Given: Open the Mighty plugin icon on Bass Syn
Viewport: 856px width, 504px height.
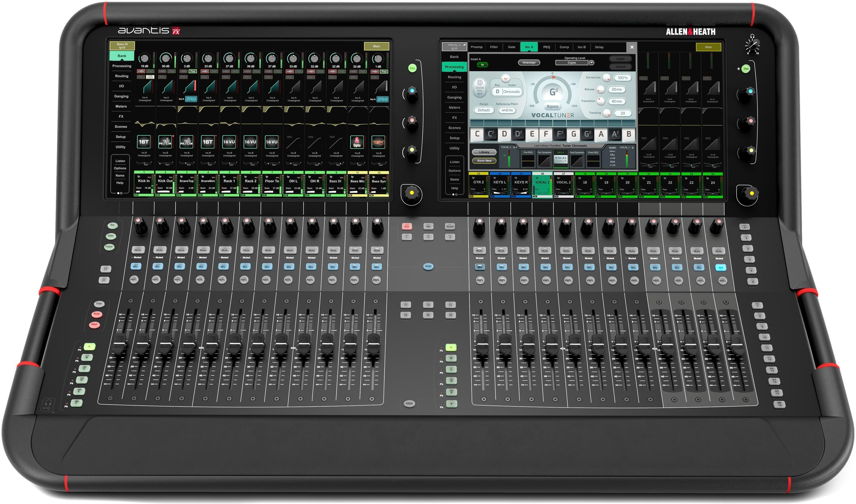Looking at the screenshot, I should point(379,142).
